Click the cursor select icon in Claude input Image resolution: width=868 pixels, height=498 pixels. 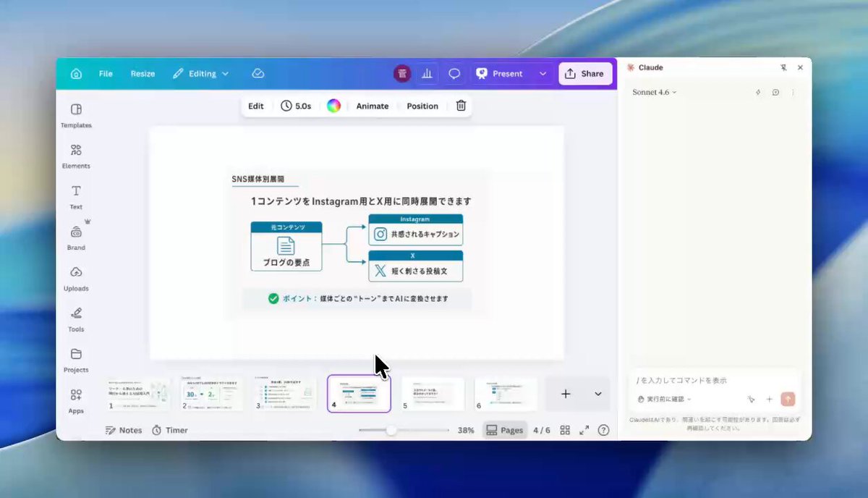click(x=752, y=399)
